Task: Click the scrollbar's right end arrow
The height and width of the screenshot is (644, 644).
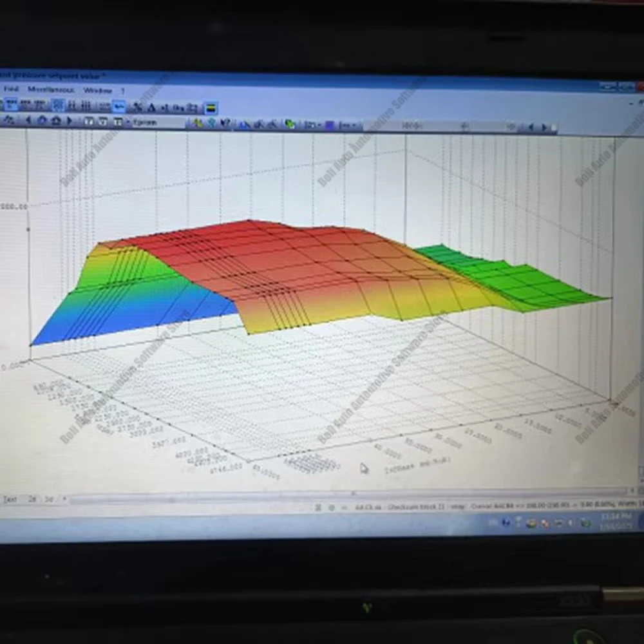Action: click(632, 490)
